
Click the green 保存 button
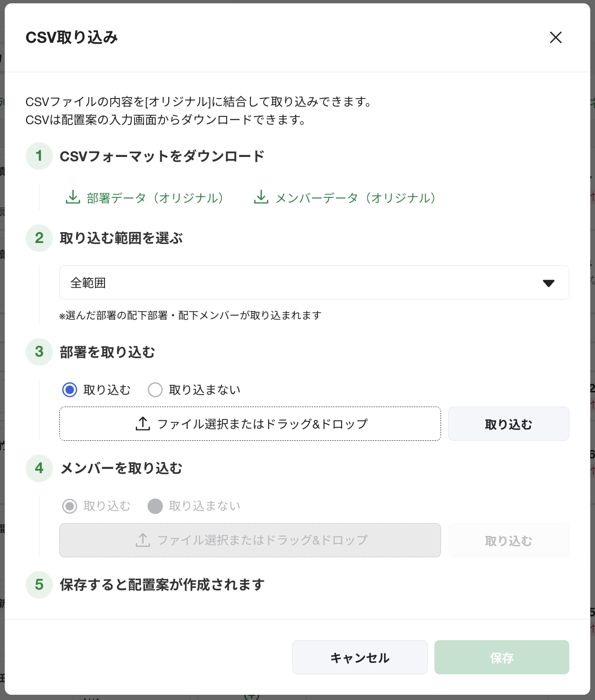tap(501, 658)
